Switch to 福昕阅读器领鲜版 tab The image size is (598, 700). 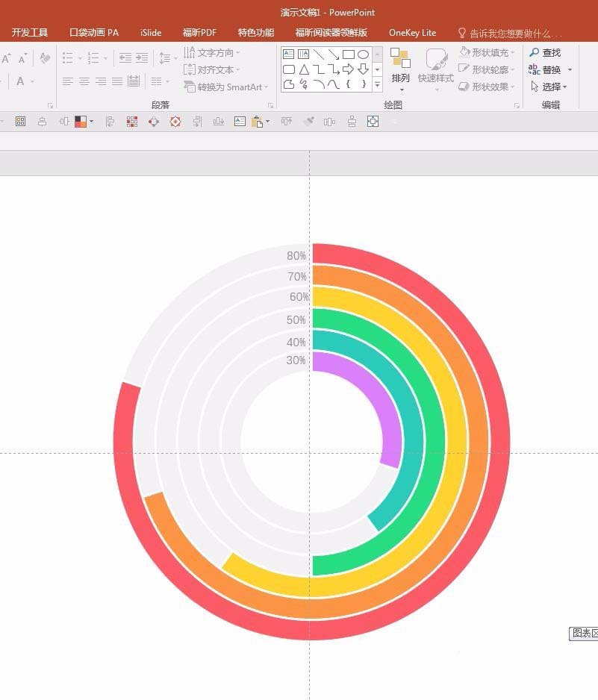pyautogui.click(x=331, y=33)
